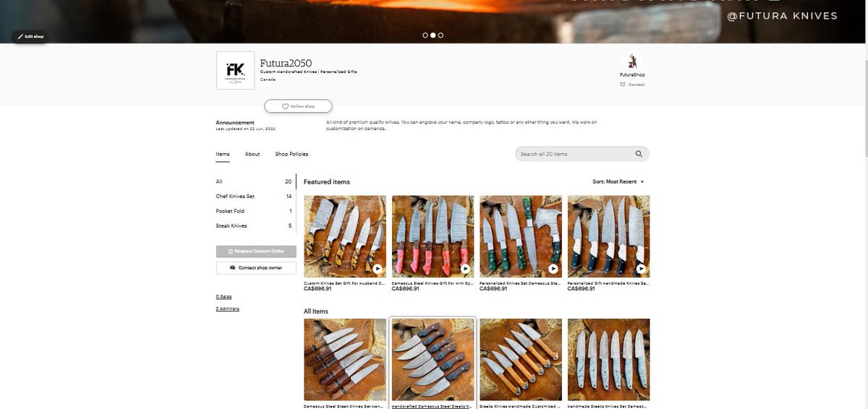868x409 pixels.
Task: Open Damascus Steel Knives Gift For Him thumbnail
Action: pyautogui.click(x=433, y=236)
